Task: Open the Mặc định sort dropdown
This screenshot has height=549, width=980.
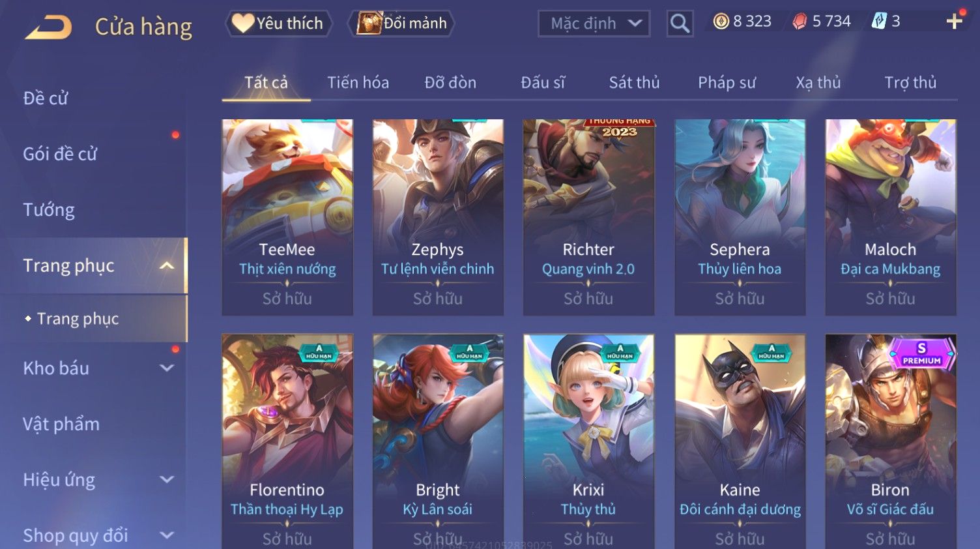Action: pos(594,23)
